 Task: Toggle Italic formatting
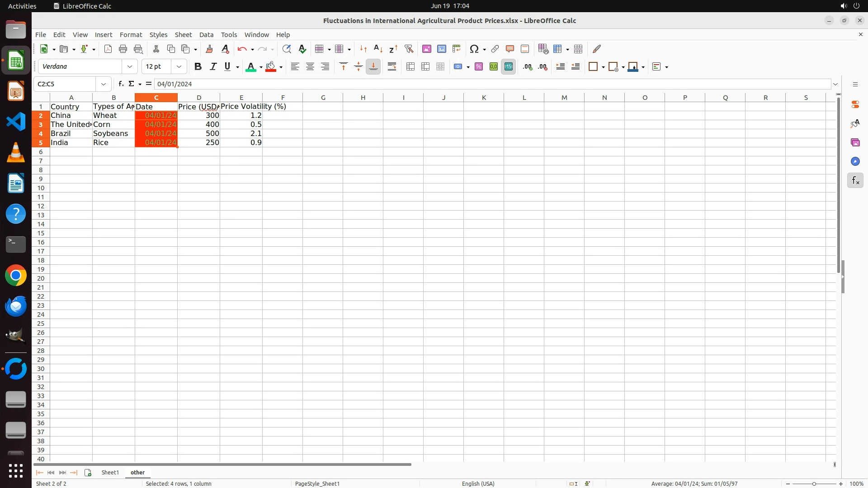pos(213,67)
